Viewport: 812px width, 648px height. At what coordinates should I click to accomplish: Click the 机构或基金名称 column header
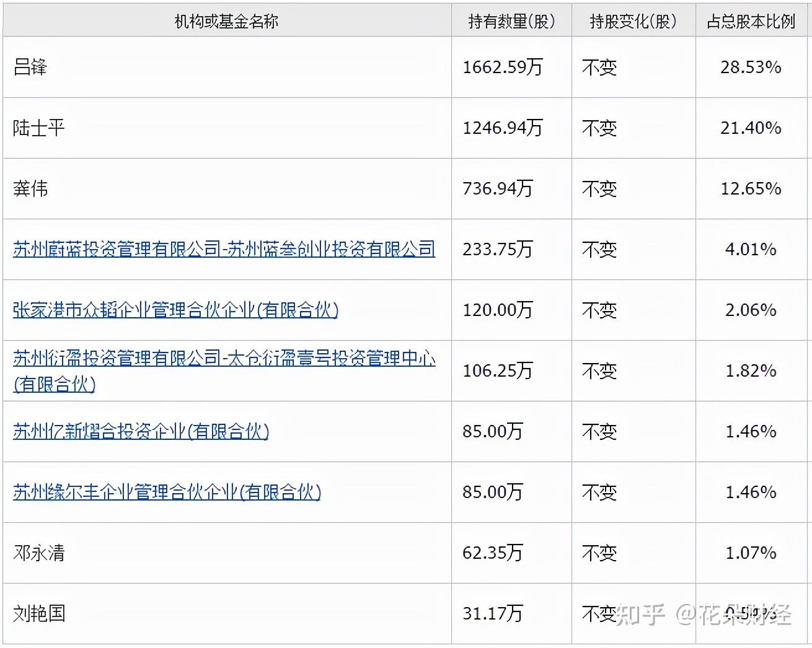pyautogui.click(x=225, y=19)
